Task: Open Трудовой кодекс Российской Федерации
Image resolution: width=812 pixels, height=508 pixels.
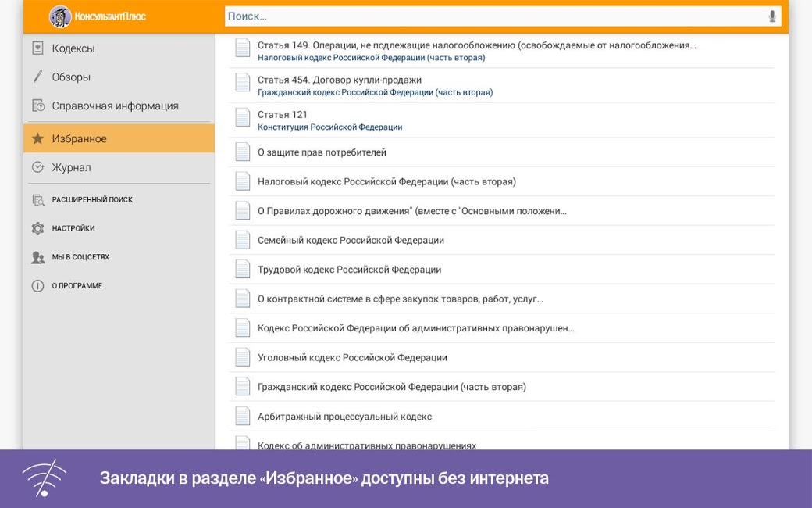Action: pos(349,270)
